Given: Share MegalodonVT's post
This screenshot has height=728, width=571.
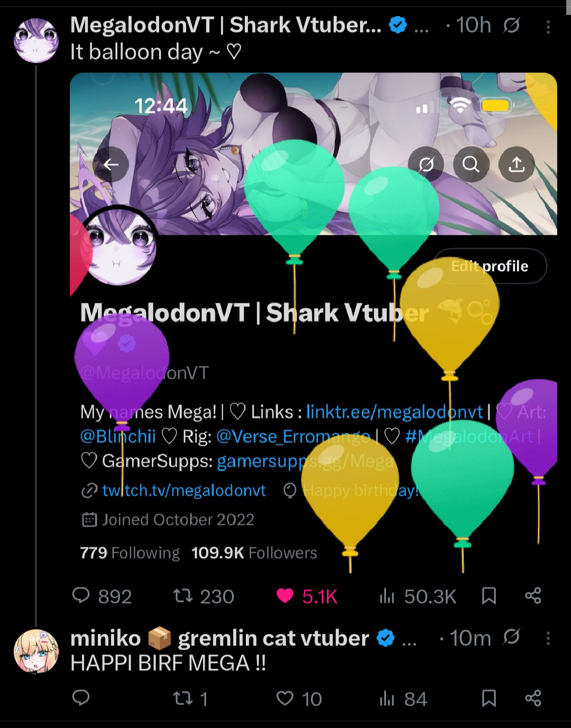Looking at the screenshot, I should click(533, 596).
